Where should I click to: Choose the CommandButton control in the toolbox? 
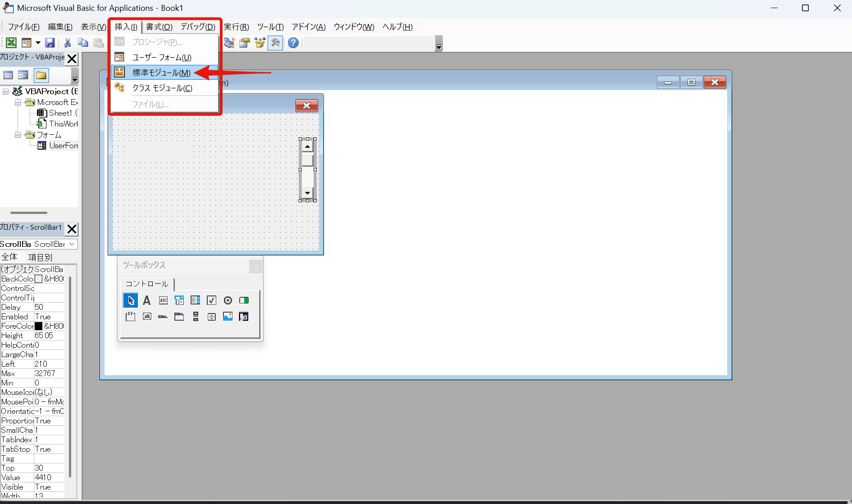pyautogui.click(x=147, y=317)
